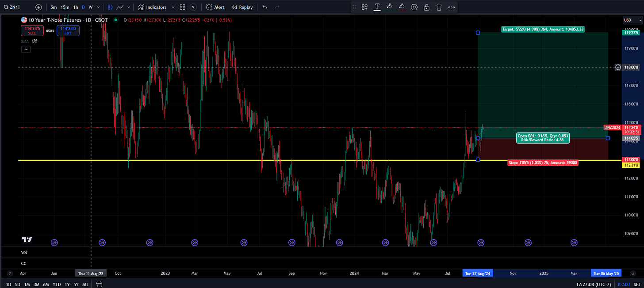The image size is (644, 288).
Task: Open contract rollover marker below Jun
Action: pos(54,243)
